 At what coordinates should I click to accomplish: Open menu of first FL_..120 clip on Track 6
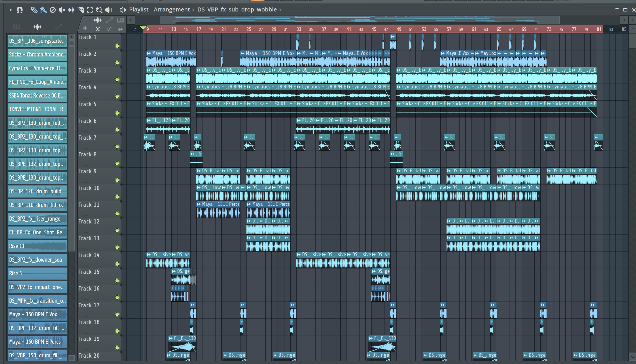149,120
